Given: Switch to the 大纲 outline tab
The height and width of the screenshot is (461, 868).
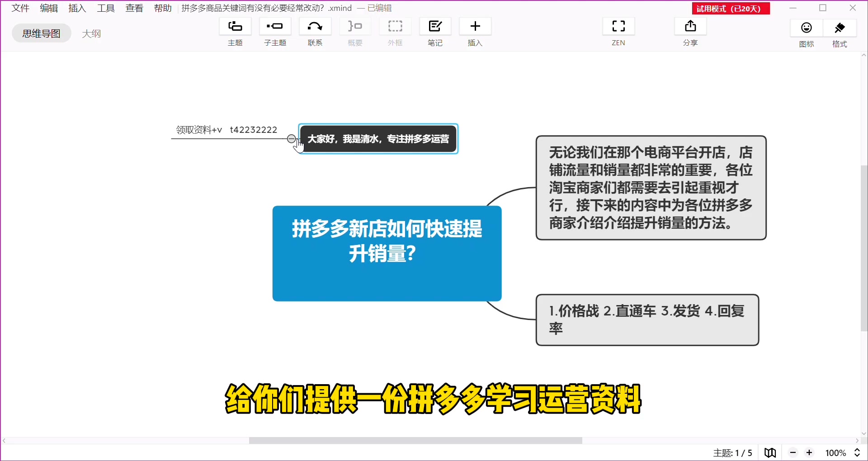Looking at the screenshot, I should (91, 33).
